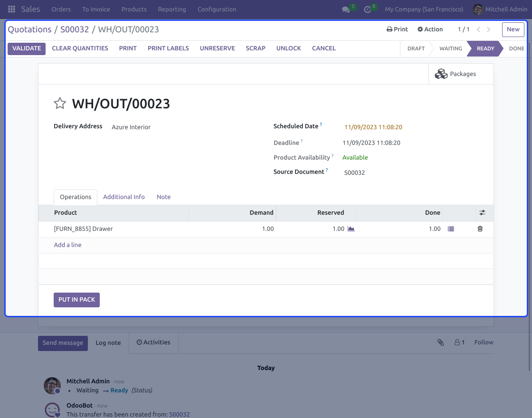Edit the Scheduled Date field
The height and width of the screenshot is (418, 532).
[373, 127]
